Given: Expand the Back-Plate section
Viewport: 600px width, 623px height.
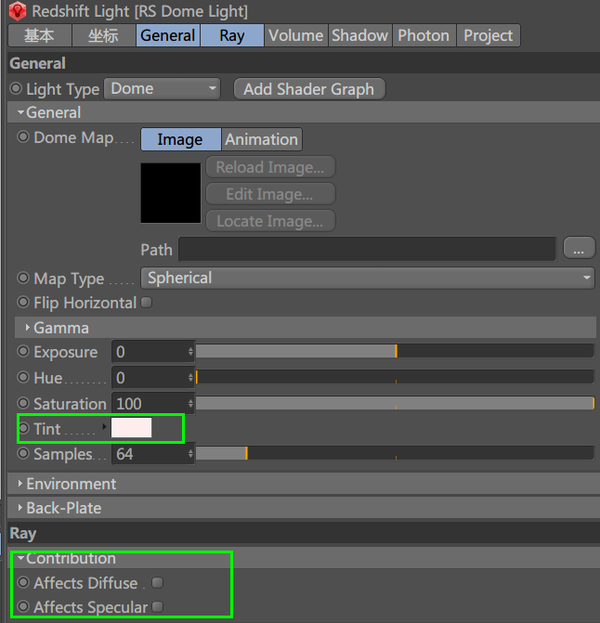Looking at the screenshot, I should pos(304,508).
